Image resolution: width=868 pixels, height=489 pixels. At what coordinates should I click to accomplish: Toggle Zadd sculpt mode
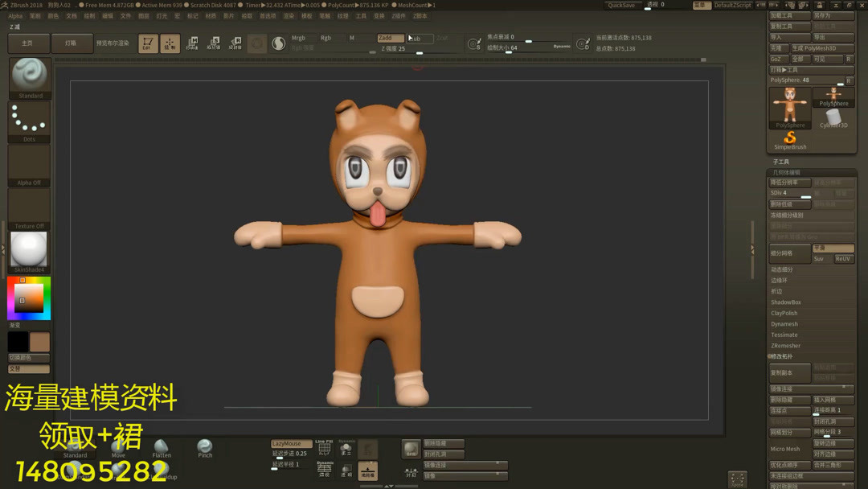click(x=390, y=38)
